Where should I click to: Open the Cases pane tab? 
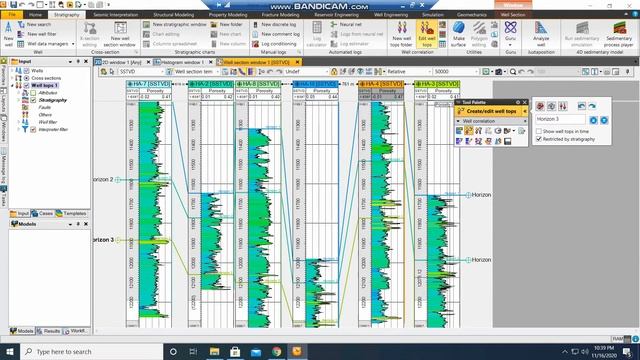click(x=42, y=213)
